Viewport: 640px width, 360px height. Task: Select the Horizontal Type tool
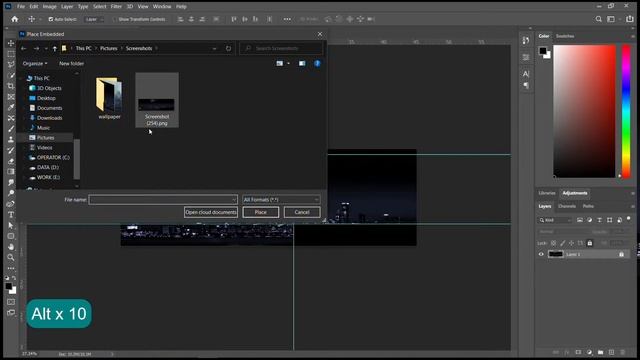pos(11,214)
